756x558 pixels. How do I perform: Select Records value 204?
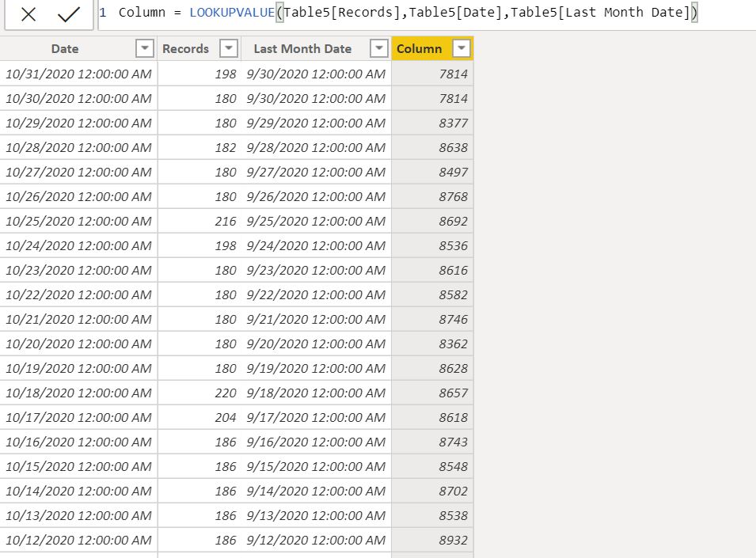(x=199, y=417)
